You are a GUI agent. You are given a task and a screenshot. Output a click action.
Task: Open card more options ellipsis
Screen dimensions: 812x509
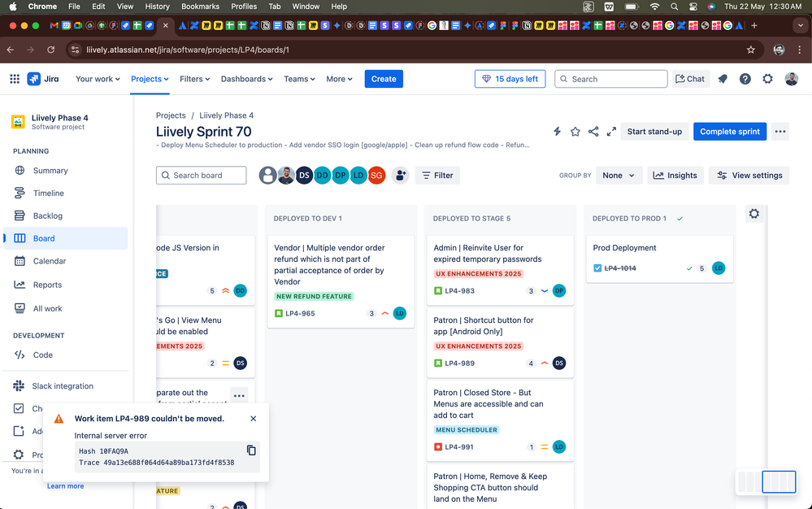[239, 396]
